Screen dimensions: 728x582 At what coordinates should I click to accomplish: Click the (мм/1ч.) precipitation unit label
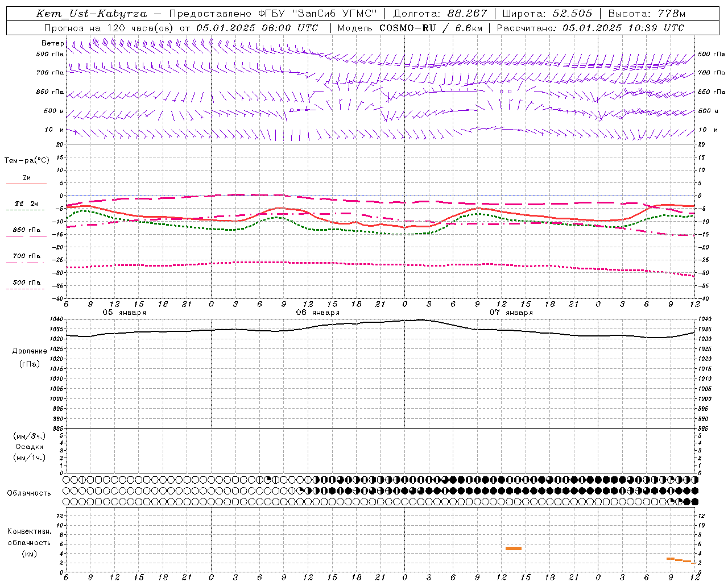[x=30, y=458]
